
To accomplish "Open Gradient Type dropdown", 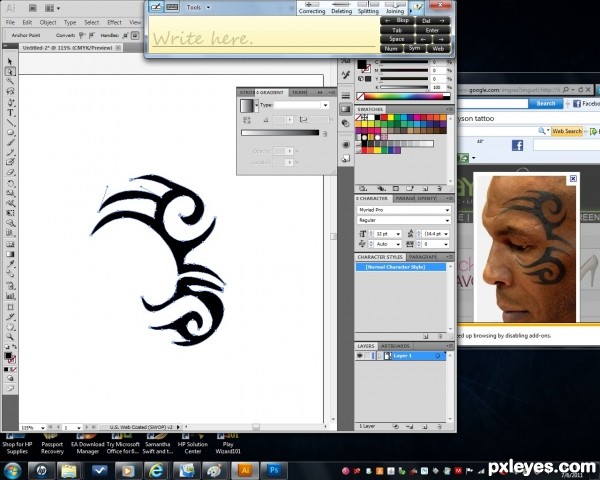I will 326,105.
